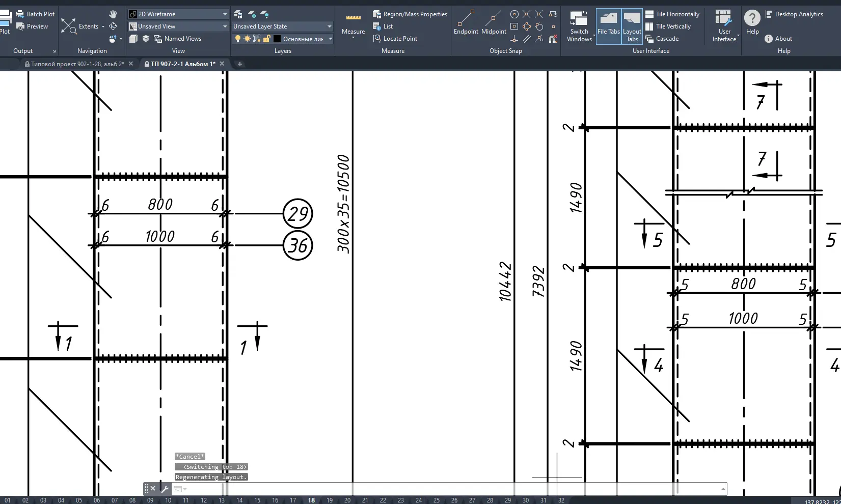This screenshot has height=504, width=841.
Task: Select the Pan hand tool
Action: point(113,14)
